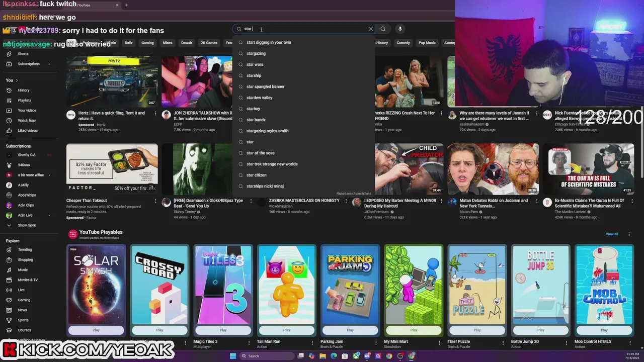Play the Solar Smash game
Screen dimensions: 644x362
tap(96, 330)
